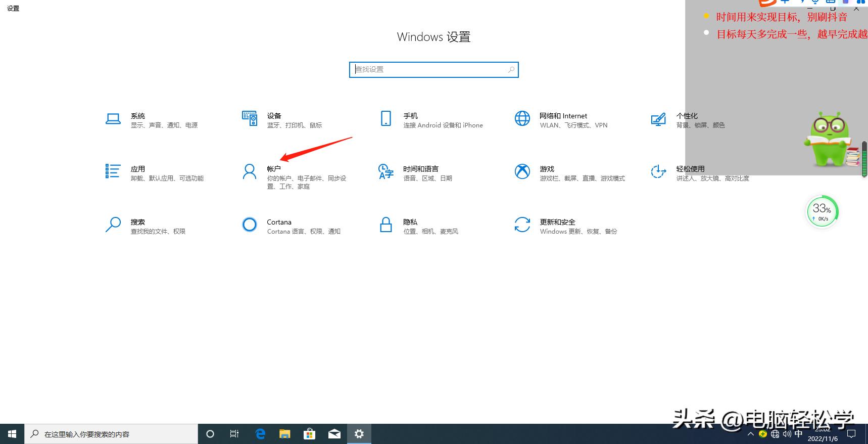Screen dimensions: 868x444
Task: Open the date 2022/11/6 clock
Action: pyautogui.click(x=823, y=438)
